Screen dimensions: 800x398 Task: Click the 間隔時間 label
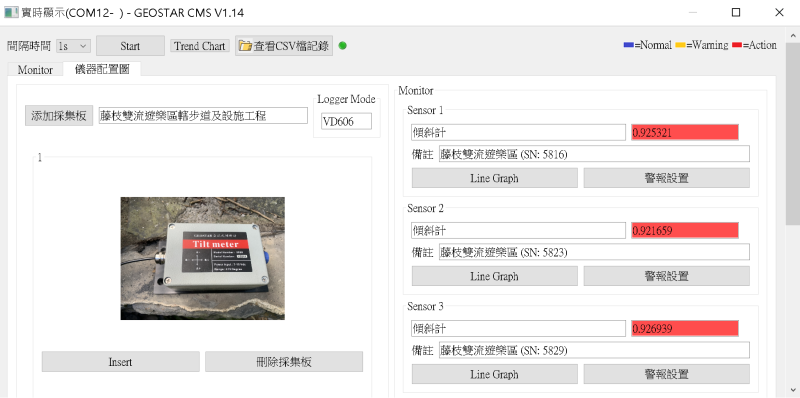point(29,46)
